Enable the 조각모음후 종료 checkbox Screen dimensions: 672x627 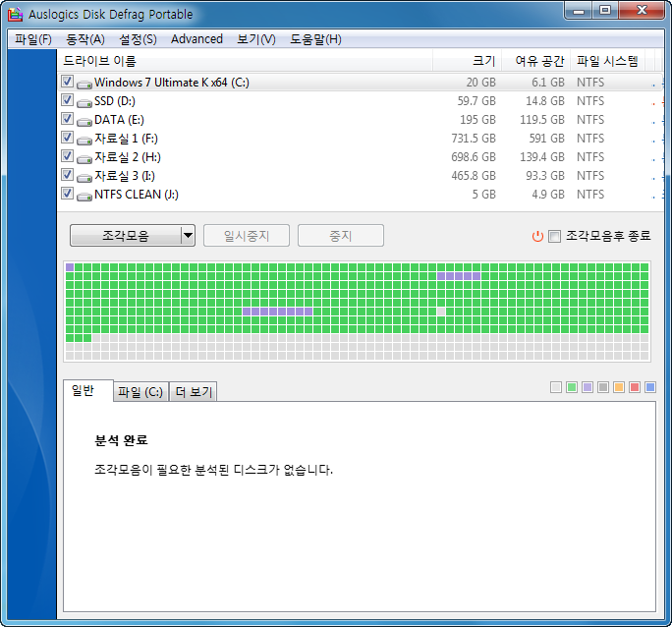point(554,236)
